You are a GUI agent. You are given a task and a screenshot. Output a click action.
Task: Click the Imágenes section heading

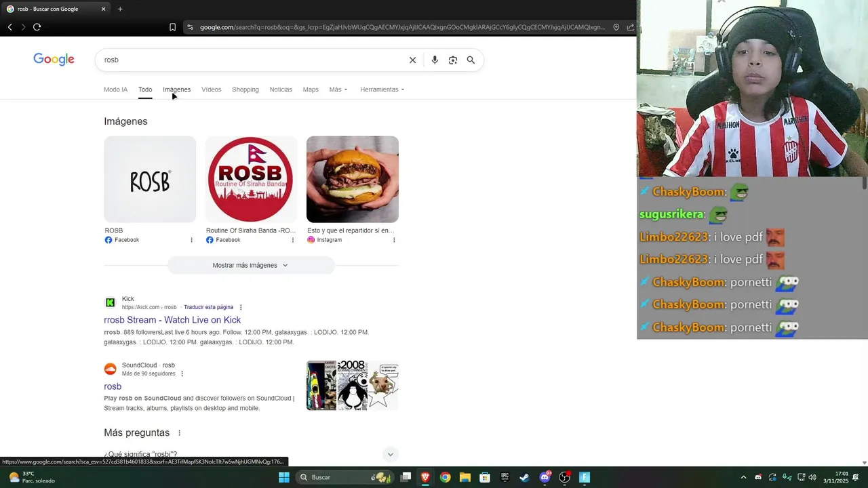(x=125, y=121)
